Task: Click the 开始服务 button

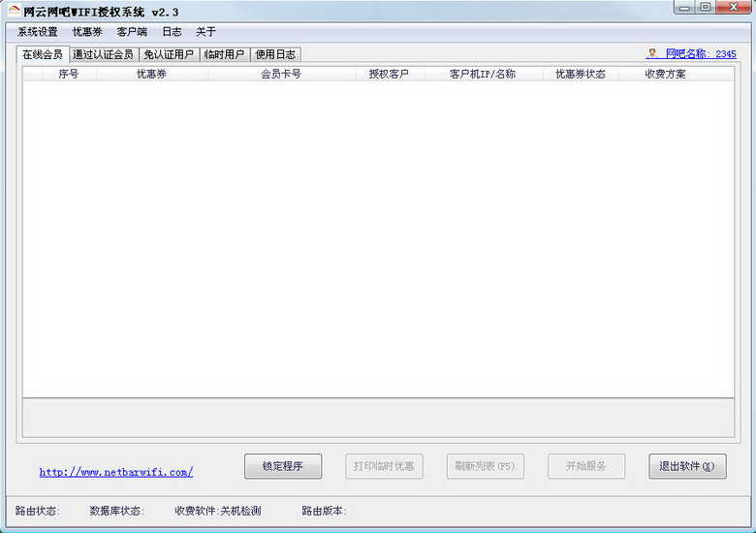Action: click(x=586, y=466)
